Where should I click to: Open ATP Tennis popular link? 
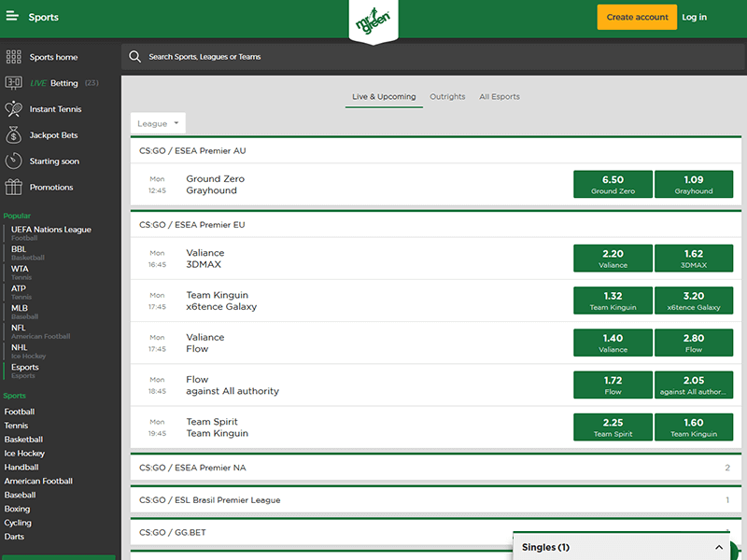[21, 292]
